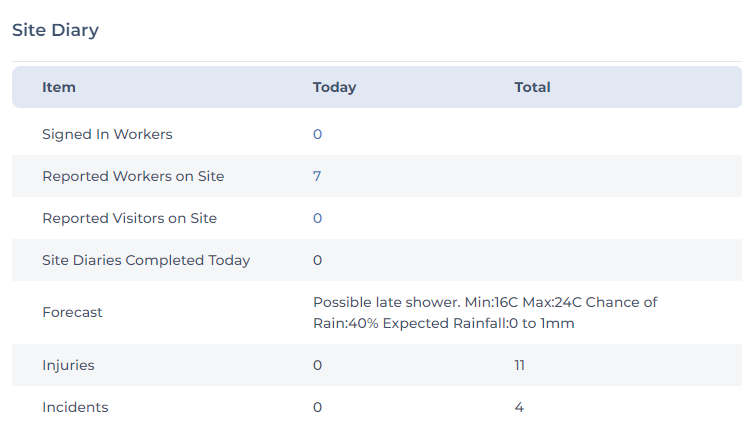Click the Total column header
742x440 pixels.
coord(532,87)
